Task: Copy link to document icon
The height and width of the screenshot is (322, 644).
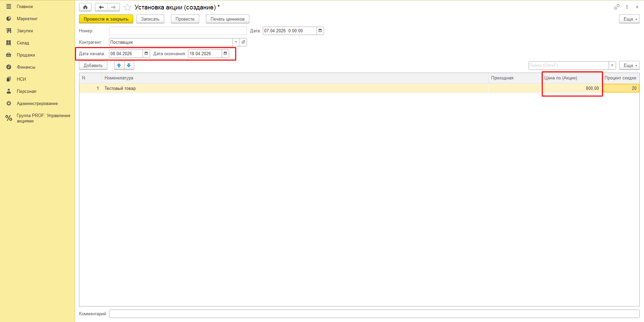Action: tap(617, 7)
